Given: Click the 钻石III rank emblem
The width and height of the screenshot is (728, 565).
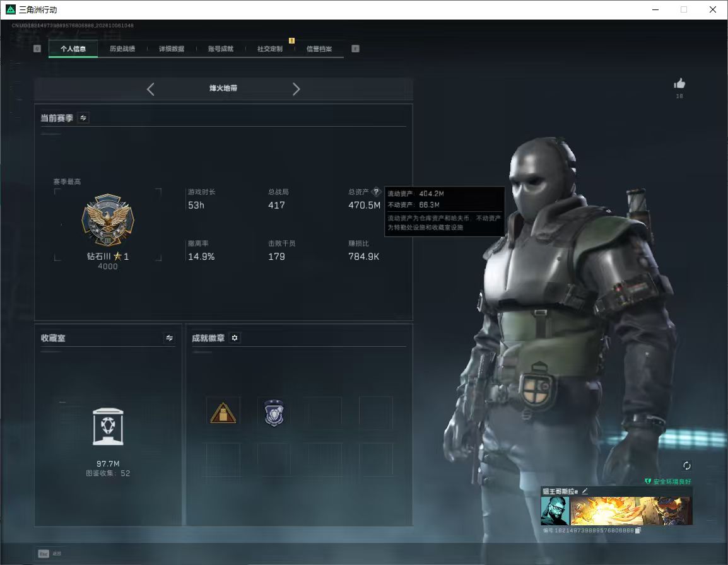Looking at the screenshot, I should click(108, 220).
